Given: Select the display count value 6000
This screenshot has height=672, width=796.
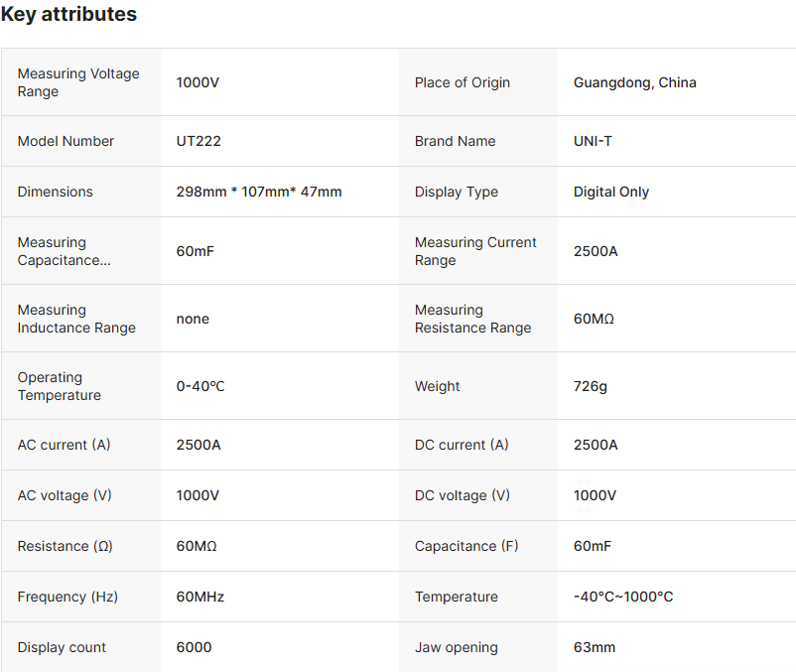Looking at the screenshot, I should [194, 647].
